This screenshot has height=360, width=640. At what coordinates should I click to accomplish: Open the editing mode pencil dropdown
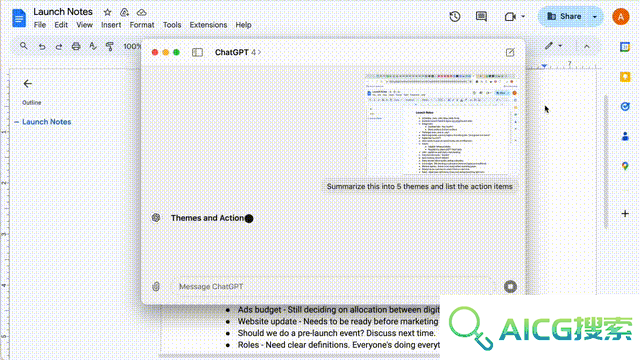click(x=553, y=46)
